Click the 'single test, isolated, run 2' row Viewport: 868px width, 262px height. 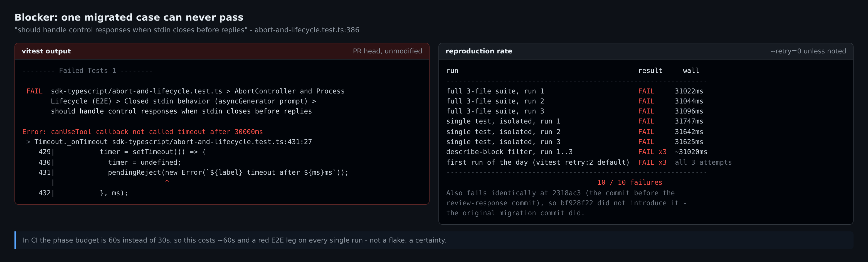tap(575, 132)
